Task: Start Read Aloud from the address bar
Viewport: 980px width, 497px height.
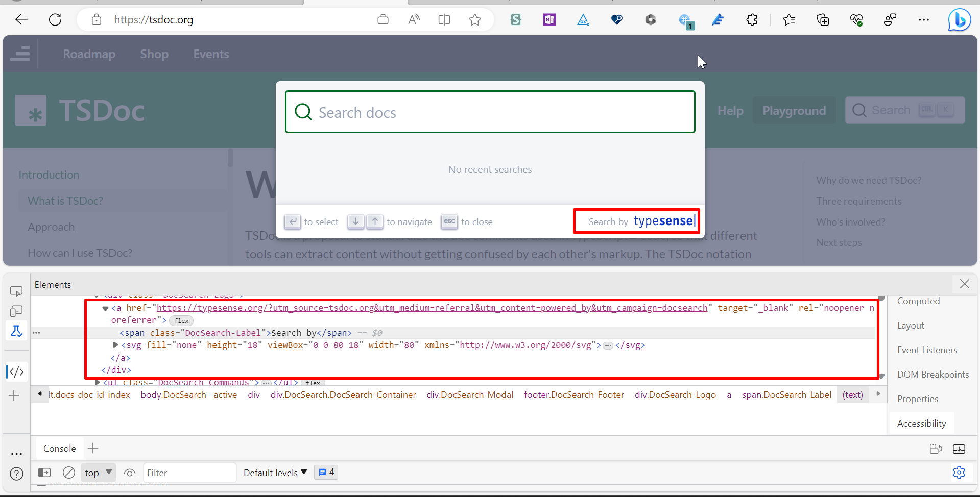Action: tap(414, 19)
